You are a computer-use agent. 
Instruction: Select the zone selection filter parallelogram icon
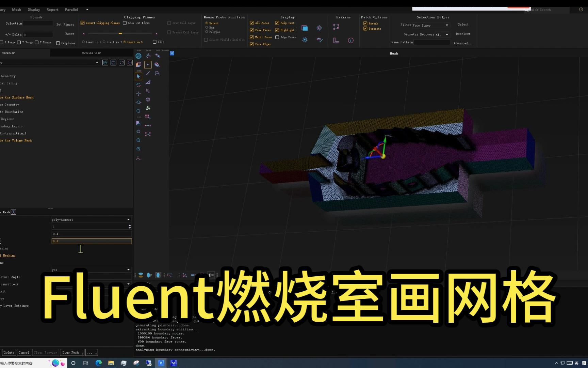[148, 91]
